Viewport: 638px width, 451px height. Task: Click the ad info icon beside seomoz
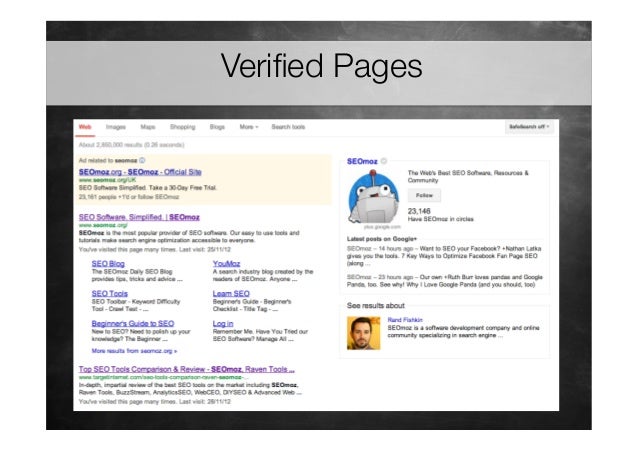pos(142,160)
